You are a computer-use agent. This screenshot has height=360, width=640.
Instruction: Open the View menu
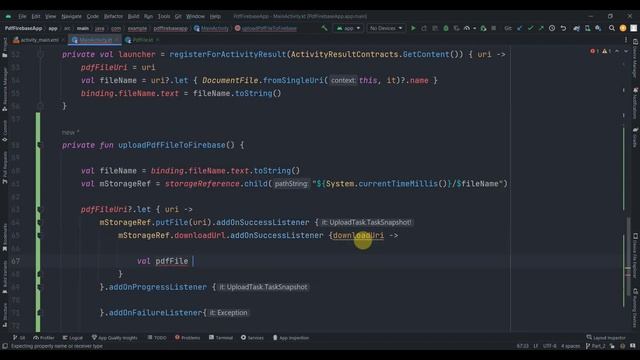click(50, 16)
